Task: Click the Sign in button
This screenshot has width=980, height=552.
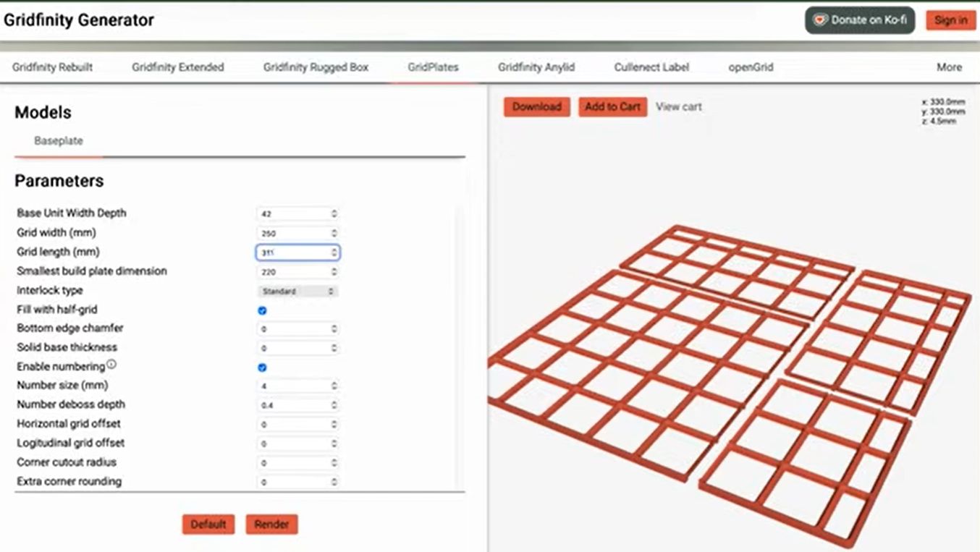Action: (951, 20)
